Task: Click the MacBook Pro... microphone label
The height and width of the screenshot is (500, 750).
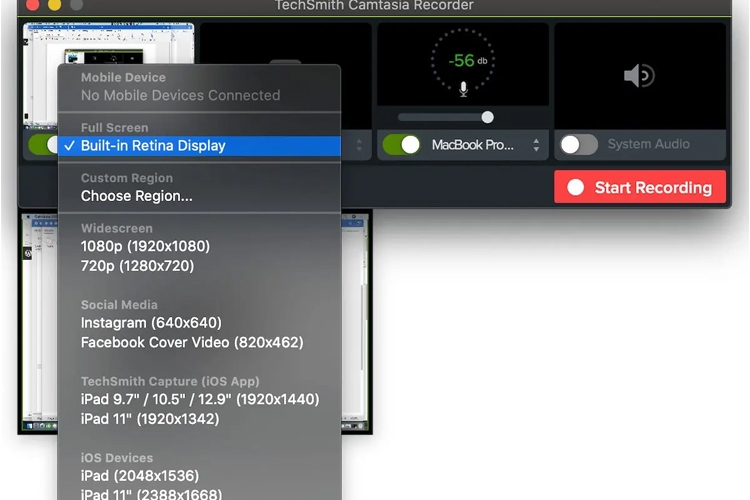Action: coord(473,144)
